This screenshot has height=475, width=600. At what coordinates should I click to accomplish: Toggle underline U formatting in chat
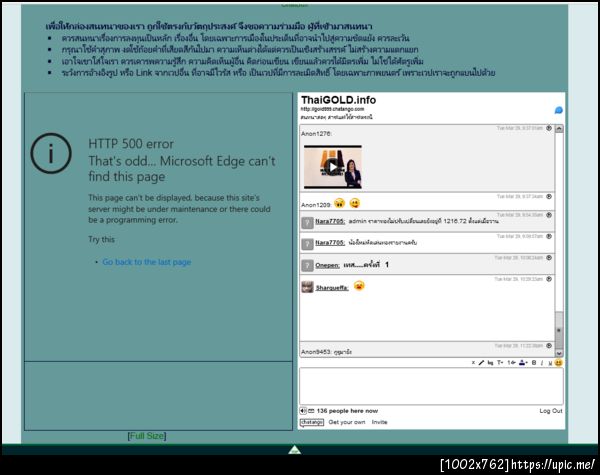(550, 363)
